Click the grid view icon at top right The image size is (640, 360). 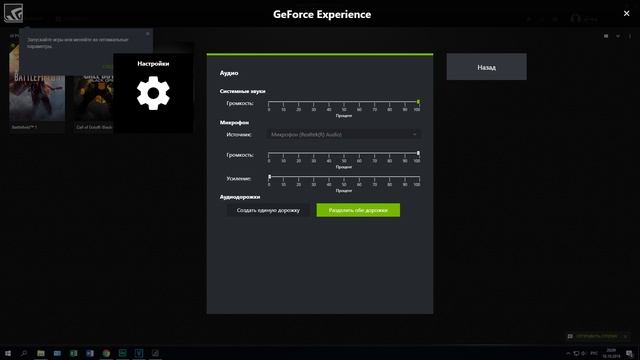(x=606, y=36)
